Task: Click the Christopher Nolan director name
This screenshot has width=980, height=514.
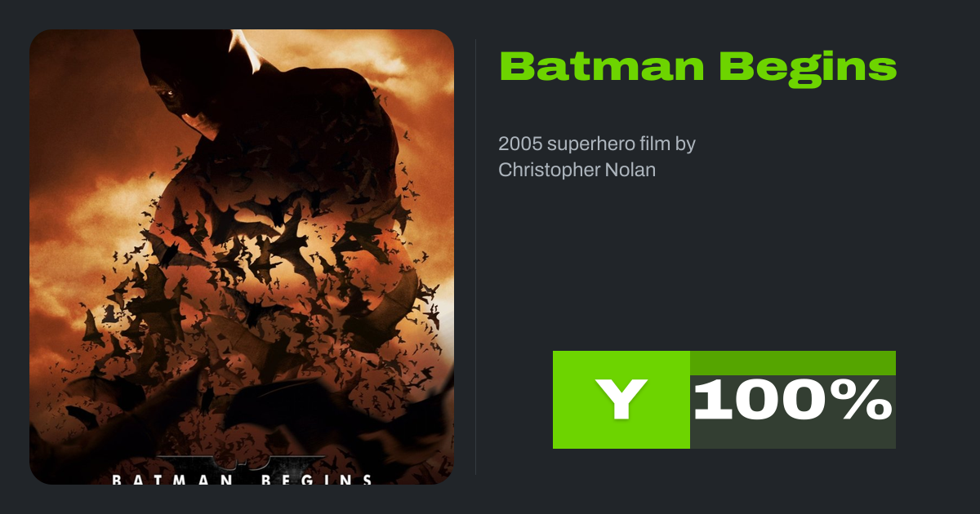Action: (x=577, y=171)
